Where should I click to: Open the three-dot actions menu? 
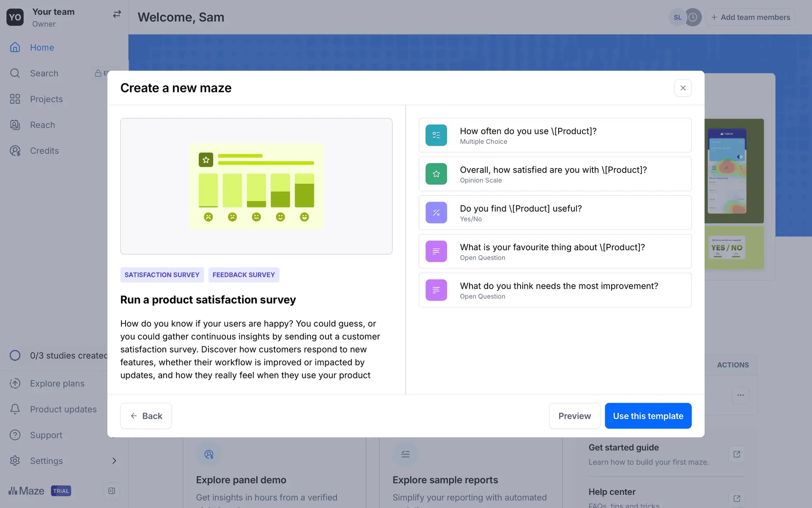pos(740,395)
